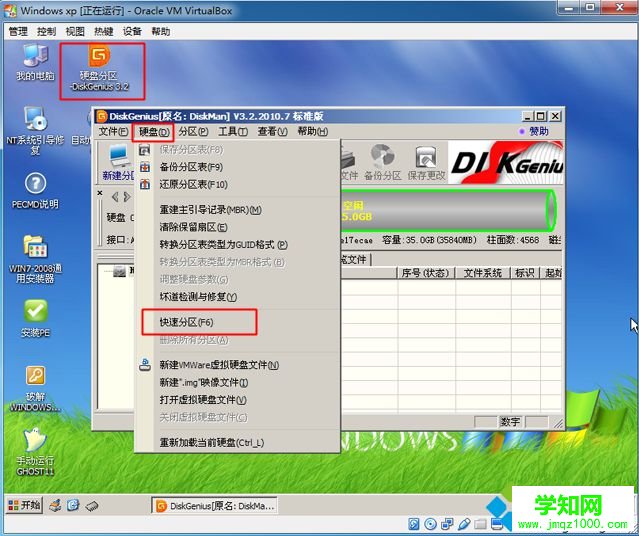Click the restore partition table menu icon
The width and height of the screenshot is (639, 536).
pos(145,184)
